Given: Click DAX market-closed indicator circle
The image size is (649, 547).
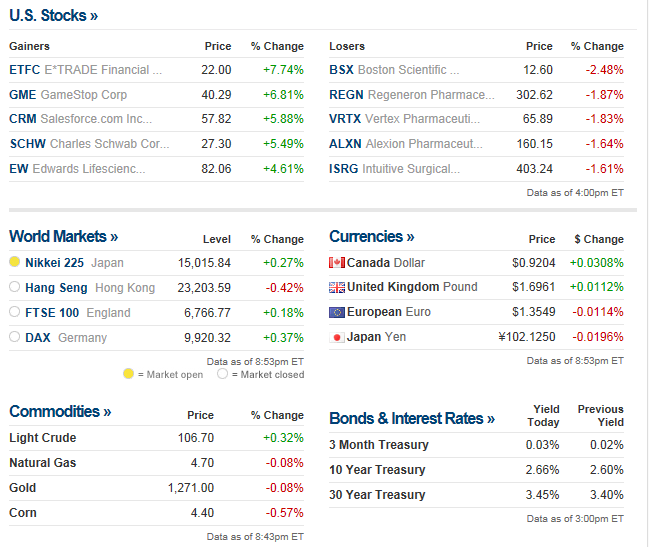Looking at the screenshot, I should (14, 337).
